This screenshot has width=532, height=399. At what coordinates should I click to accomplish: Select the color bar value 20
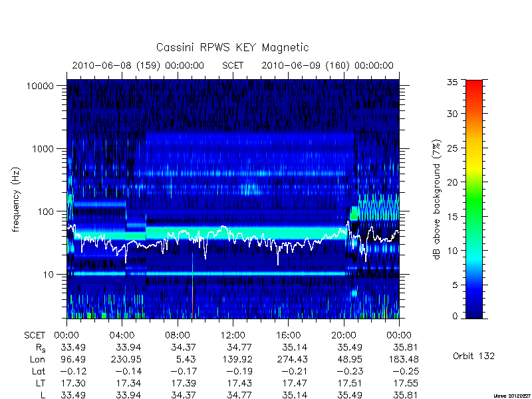coord(452,182)
